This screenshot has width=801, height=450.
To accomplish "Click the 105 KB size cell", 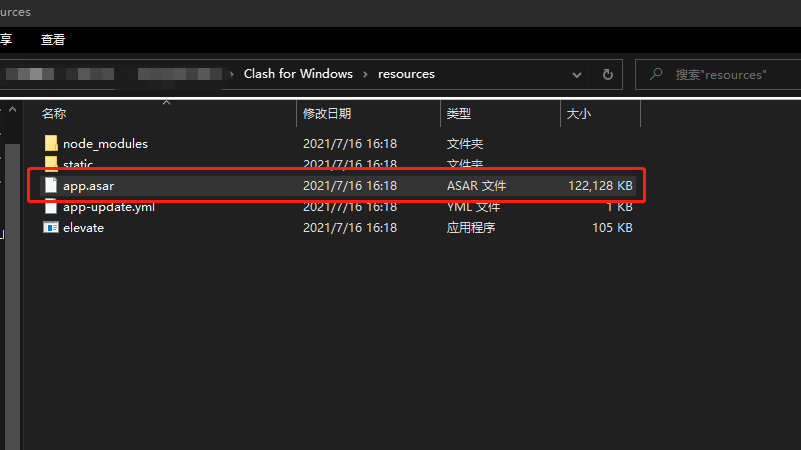I will tap(612, 227).
